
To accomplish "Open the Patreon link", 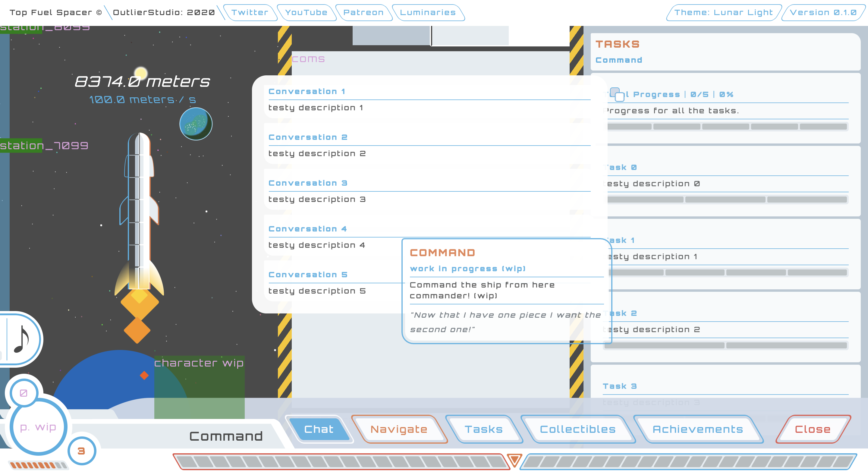I will pos(363,12).
